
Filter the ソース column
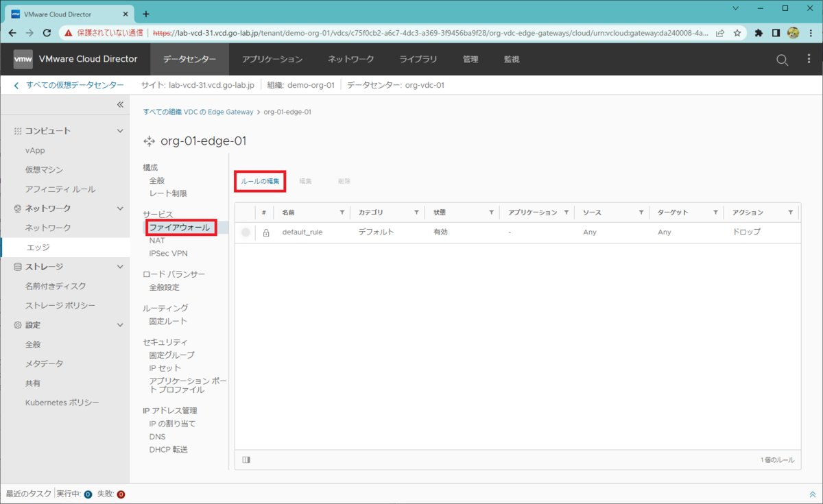[641, 213]
